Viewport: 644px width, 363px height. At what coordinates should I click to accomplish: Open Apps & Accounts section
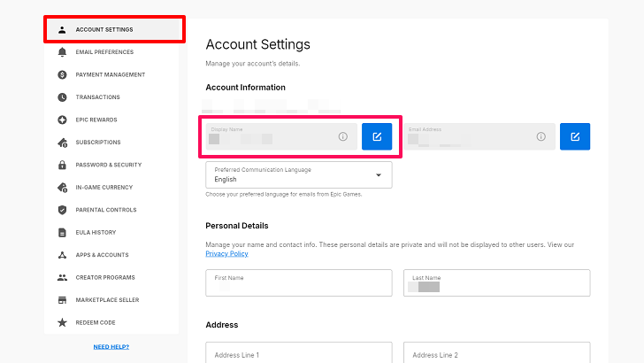coord(111,255)
